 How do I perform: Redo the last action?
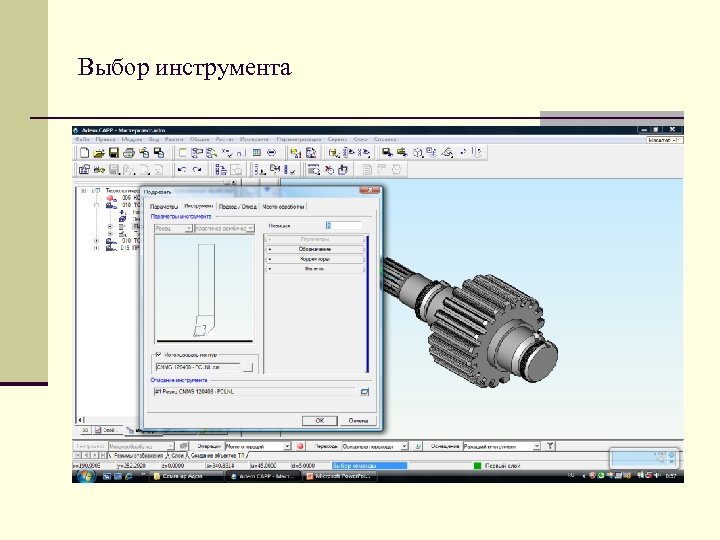tap(197, 170)
